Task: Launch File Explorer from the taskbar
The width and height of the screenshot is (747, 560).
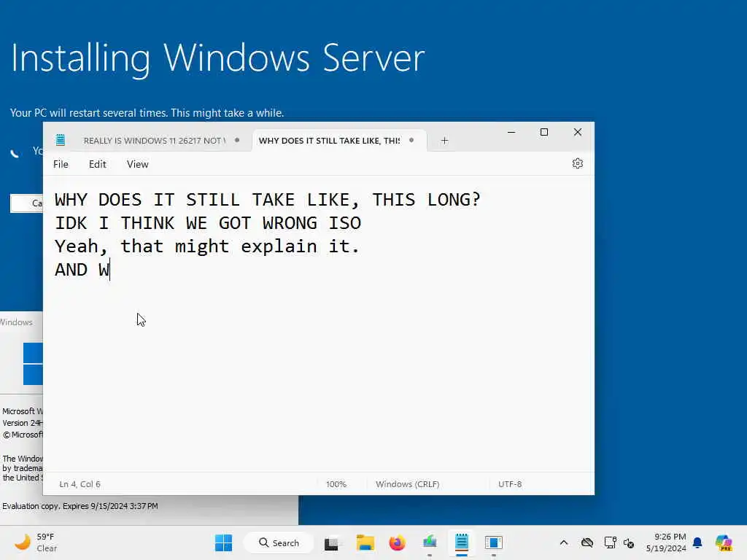Action: tap(365, 542)
